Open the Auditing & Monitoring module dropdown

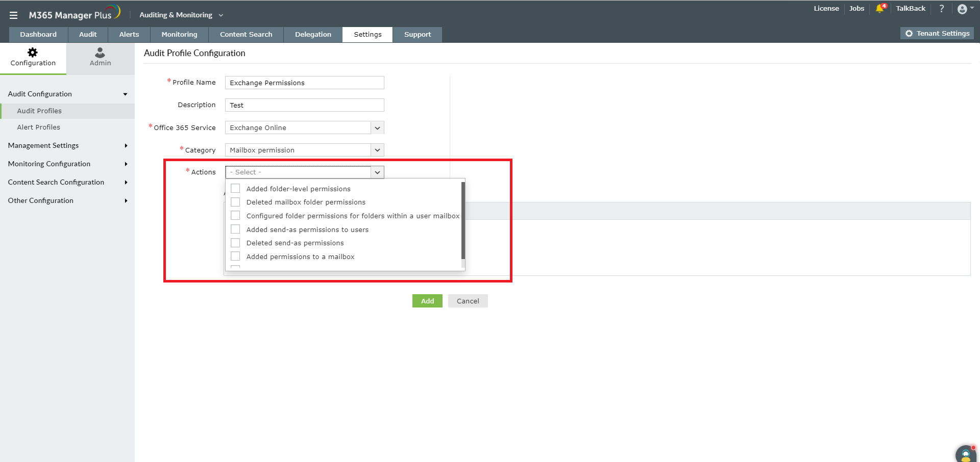[181, 15]
